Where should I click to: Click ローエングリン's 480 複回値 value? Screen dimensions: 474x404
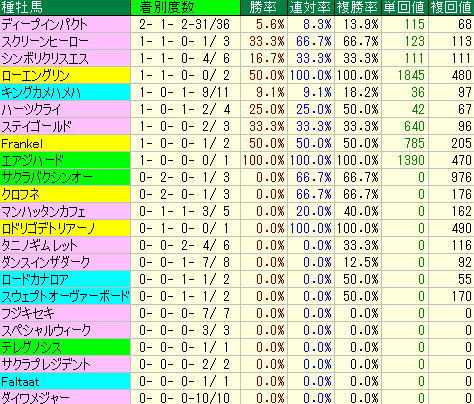[461, 75]
